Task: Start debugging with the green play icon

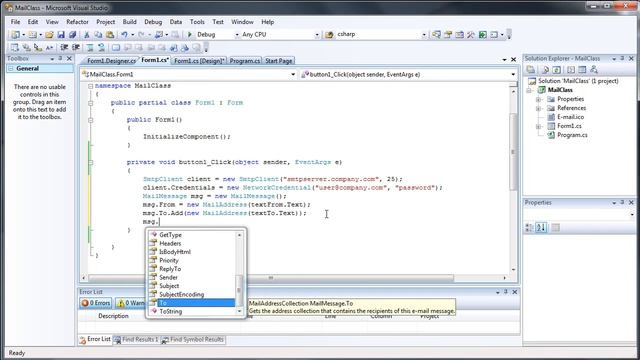Action: click(x=190, y=35)
